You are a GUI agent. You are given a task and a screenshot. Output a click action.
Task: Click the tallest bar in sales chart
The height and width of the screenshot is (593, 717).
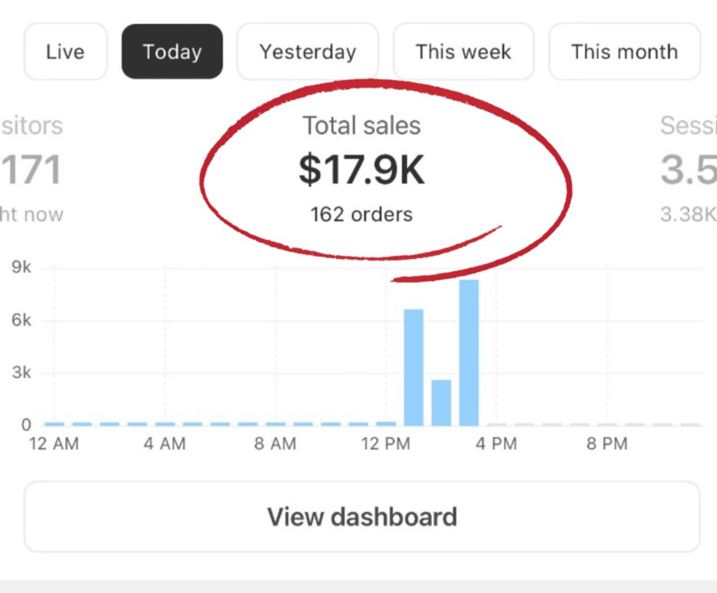(x=469, y=352)
